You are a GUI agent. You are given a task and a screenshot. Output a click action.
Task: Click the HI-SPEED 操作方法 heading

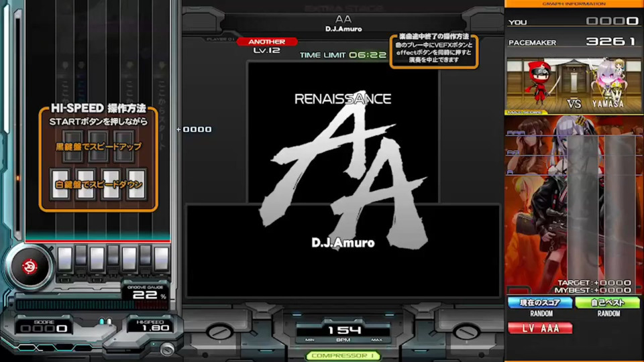point(98,109)
